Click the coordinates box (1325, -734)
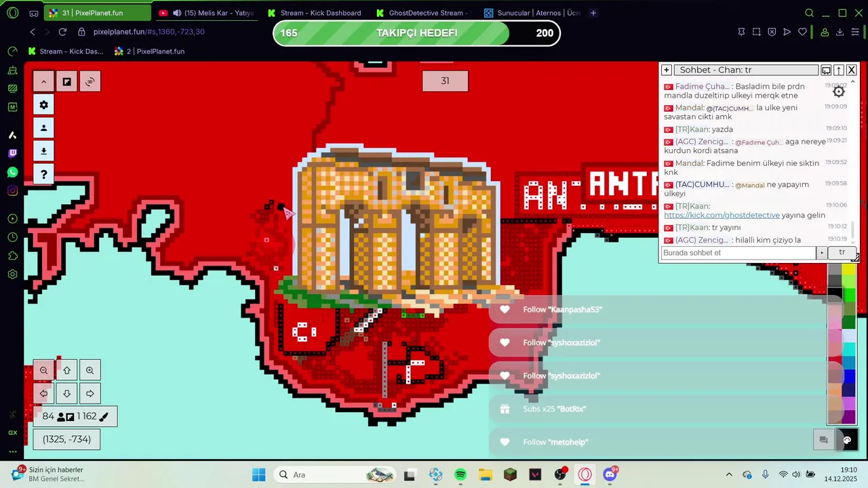The height and width of the screenshot is (488, 868). click(66, 439)
